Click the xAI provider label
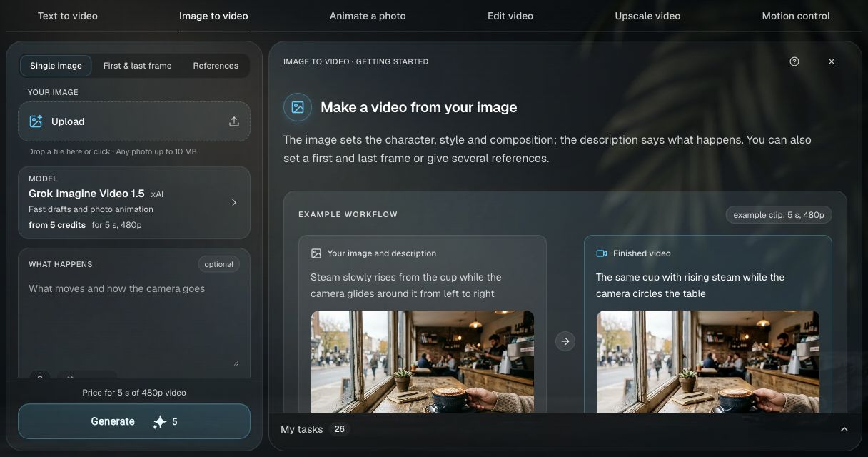Viewport: 868px width, 457px height. point(157,194)
